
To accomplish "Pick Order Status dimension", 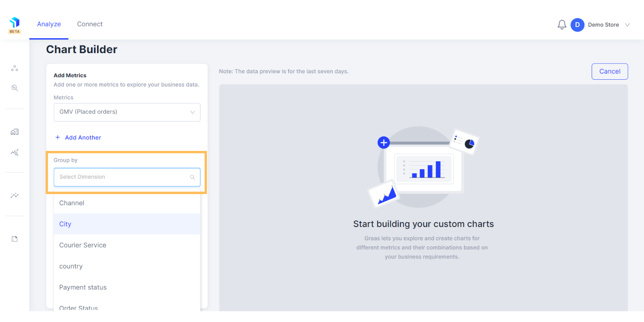I will [127, 307].
